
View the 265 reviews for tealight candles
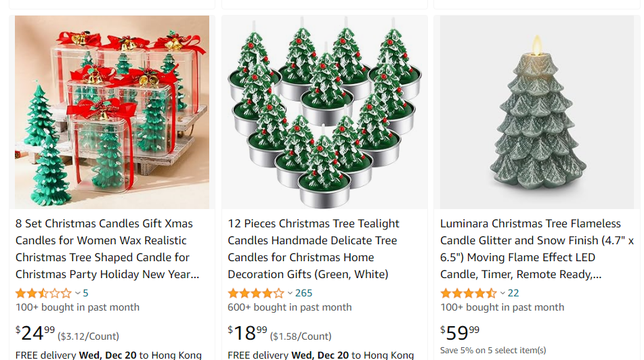[x=303, y=293]
